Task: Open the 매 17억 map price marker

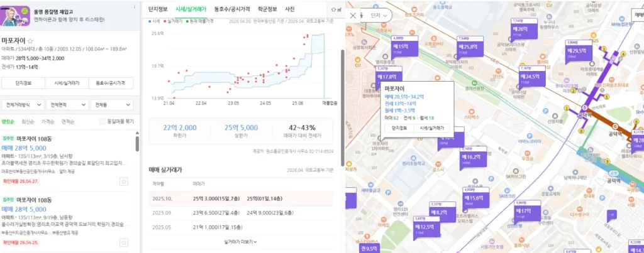Action: click(528, 211)
